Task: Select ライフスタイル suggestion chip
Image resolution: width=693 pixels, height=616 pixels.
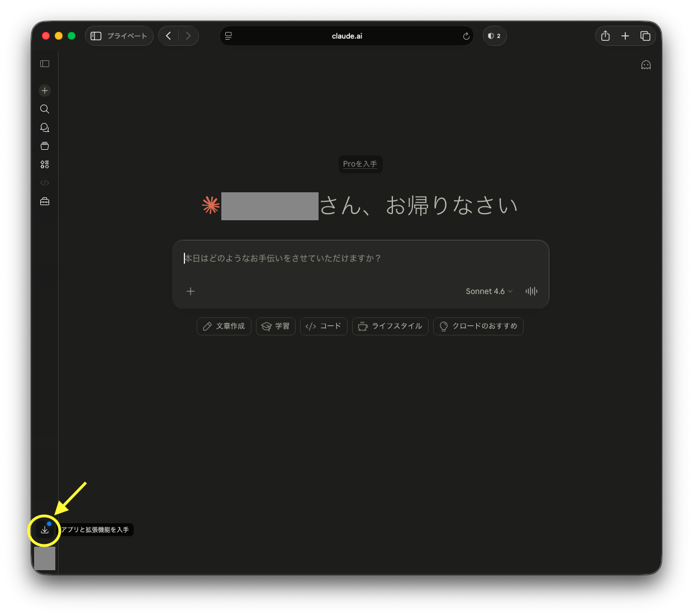Action: [x=390, y=326]
